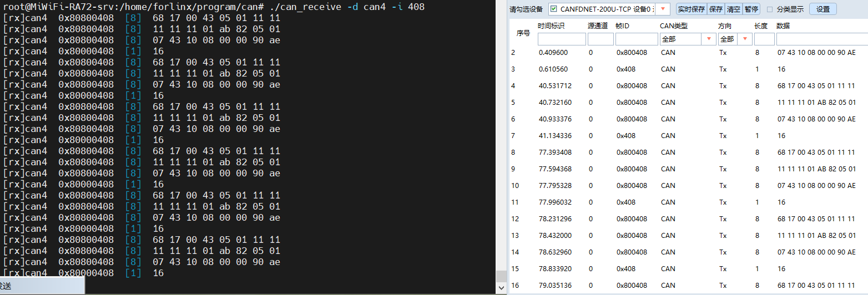Select the row with timestamp 41.134336
The height and width of the screenshot is (295, 868).
(688, 136)
